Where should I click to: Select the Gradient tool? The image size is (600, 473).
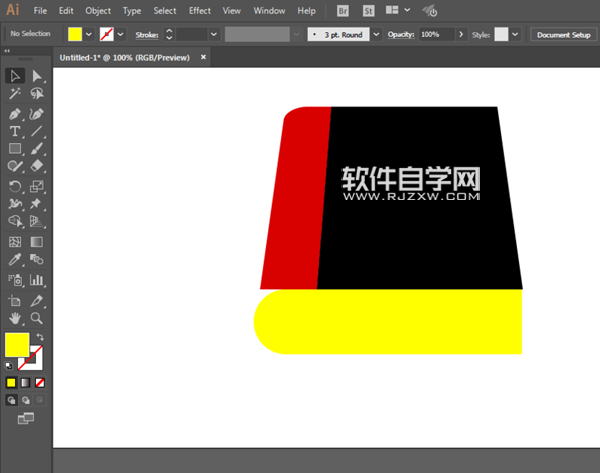pos(37,242)
